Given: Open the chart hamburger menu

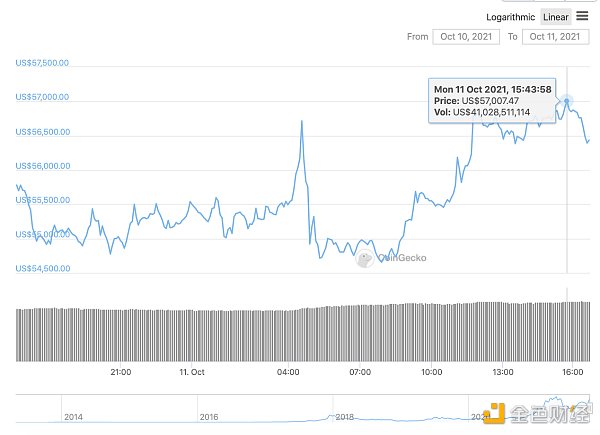Looking at the screenshot, I should [582, 16].
